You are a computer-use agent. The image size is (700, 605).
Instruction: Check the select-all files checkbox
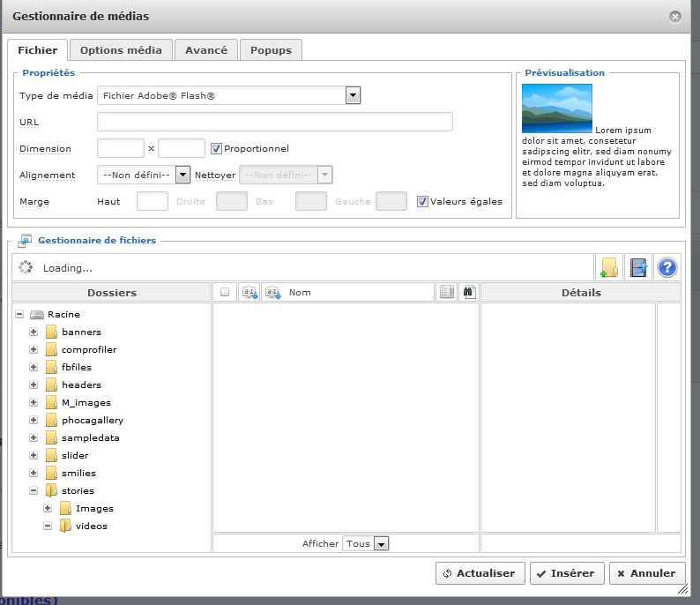225,292
